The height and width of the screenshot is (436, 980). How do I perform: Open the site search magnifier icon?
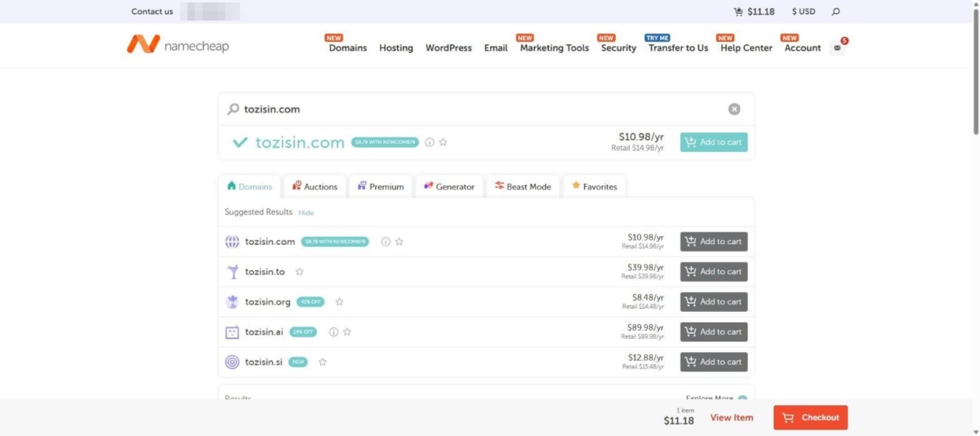coord(835,11)
